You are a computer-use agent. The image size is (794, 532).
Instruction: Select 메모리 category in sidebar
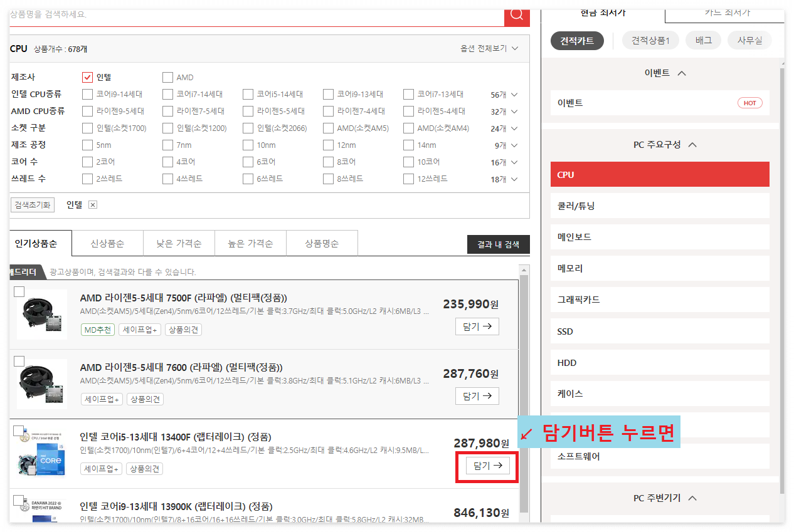click(x=660, y=268)
